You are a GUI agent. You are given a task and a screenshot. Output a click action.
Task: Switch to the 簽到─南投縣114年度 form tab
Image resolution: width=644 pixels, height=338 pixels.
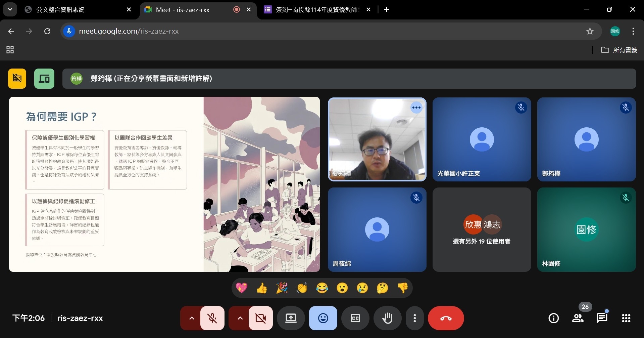click(x=315, y=10)
